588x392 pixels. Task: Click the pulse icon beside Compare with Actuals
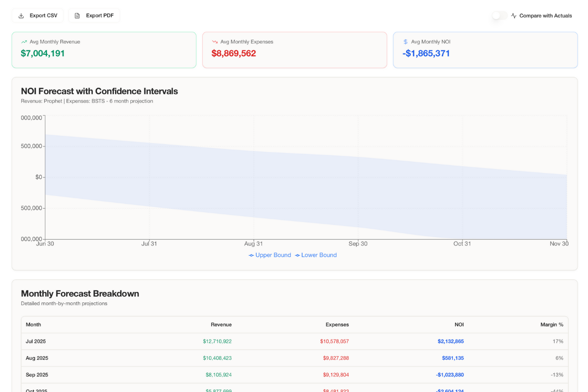[513, 15]
